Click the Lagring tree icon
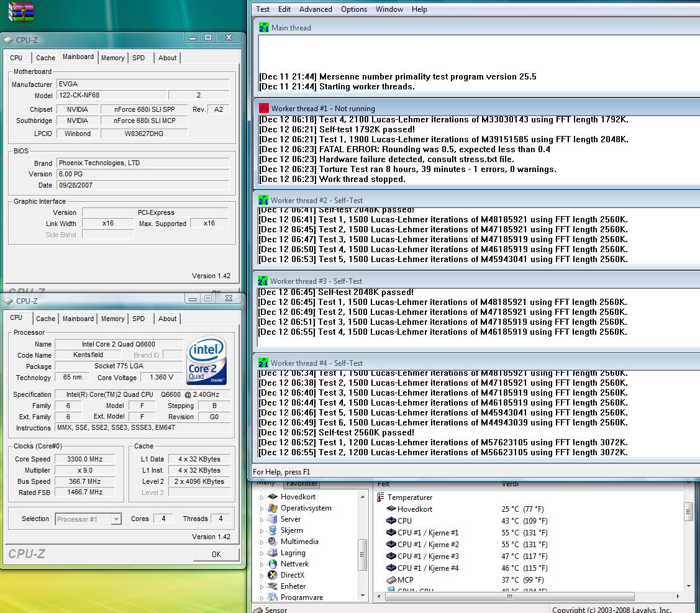Viewport: 700px width, 613px height. [x=272, y=553]
